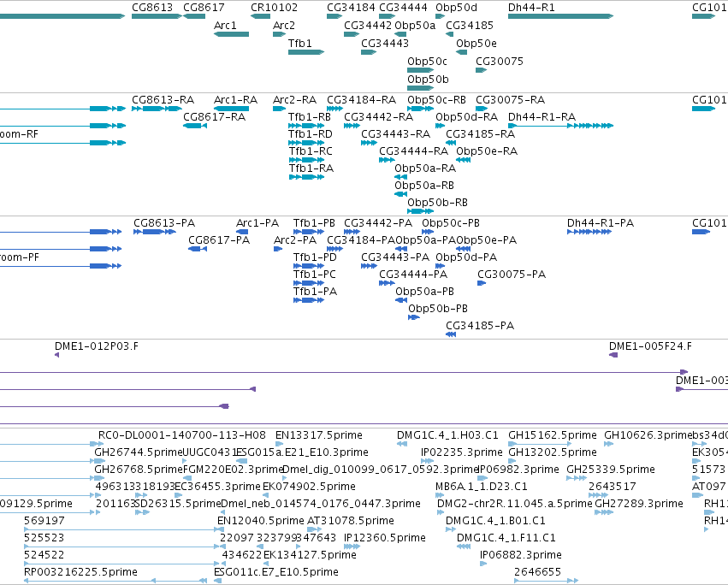Select the Dh44-R1 gene label in top track

[531, 8]
